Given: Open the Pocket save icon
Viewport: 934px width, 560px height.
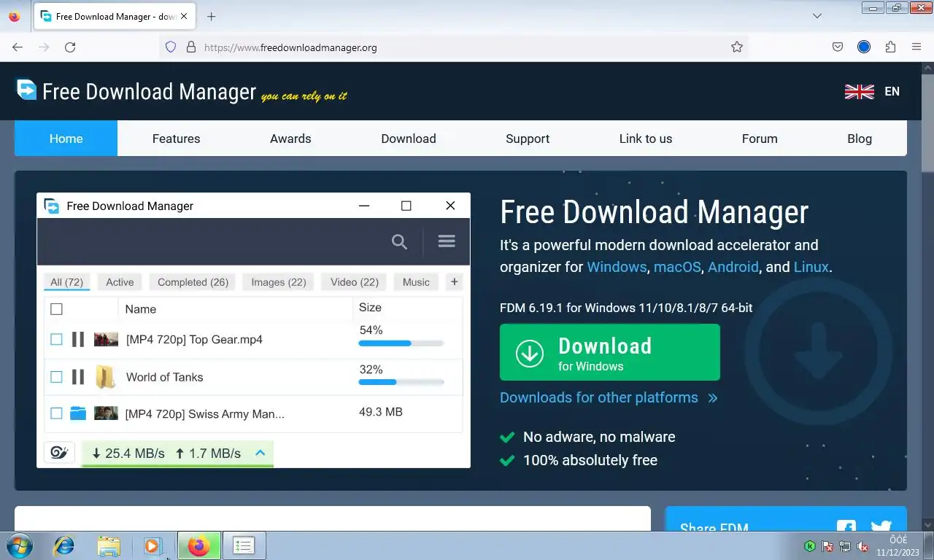Looking at the screenshot, I should click(838, 47).
